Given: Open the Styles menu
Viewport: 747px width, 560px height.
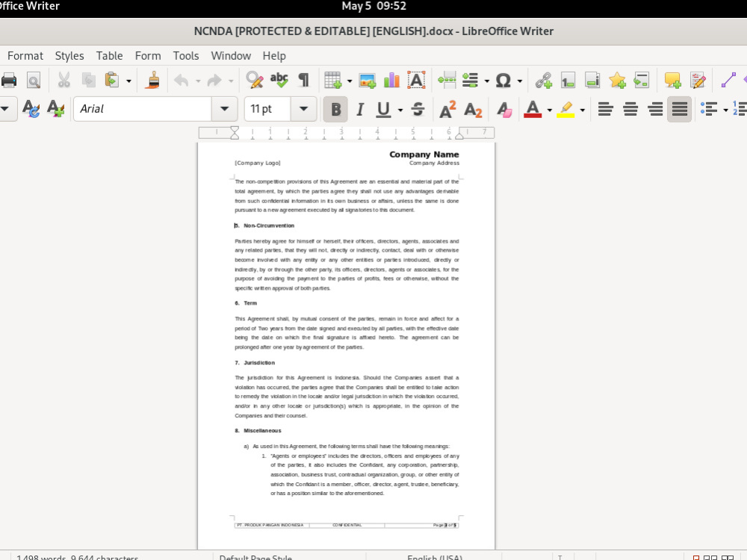Looking at the screenshot, I should (69, 56).
